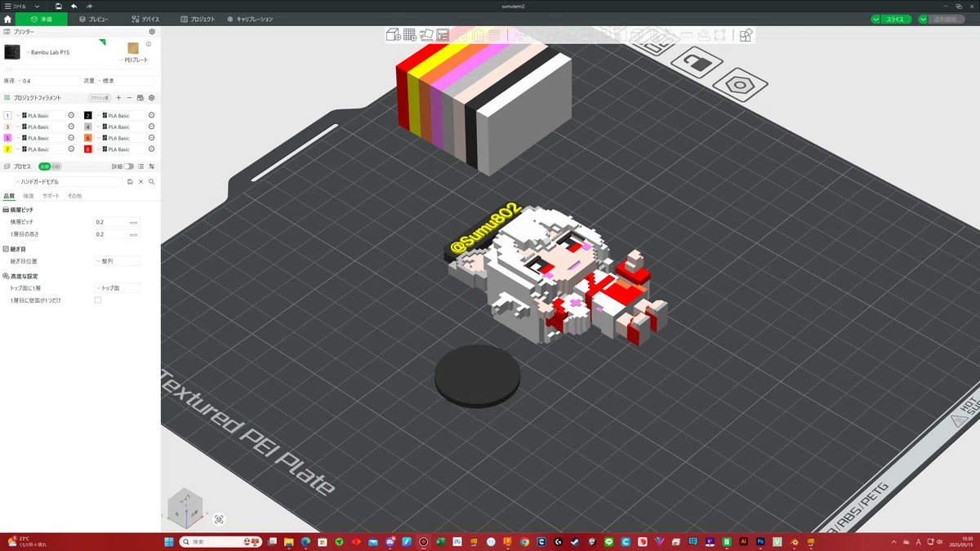Open Steam from the taskbar

coord(575,542)
